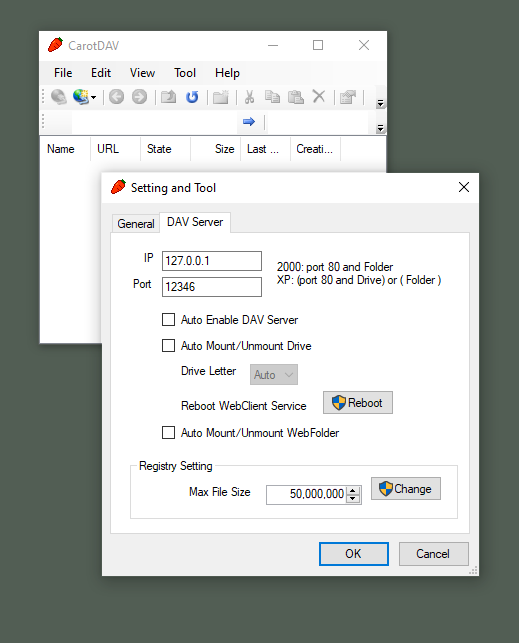Click the Port field containing 12346

(x=212, y=287)
